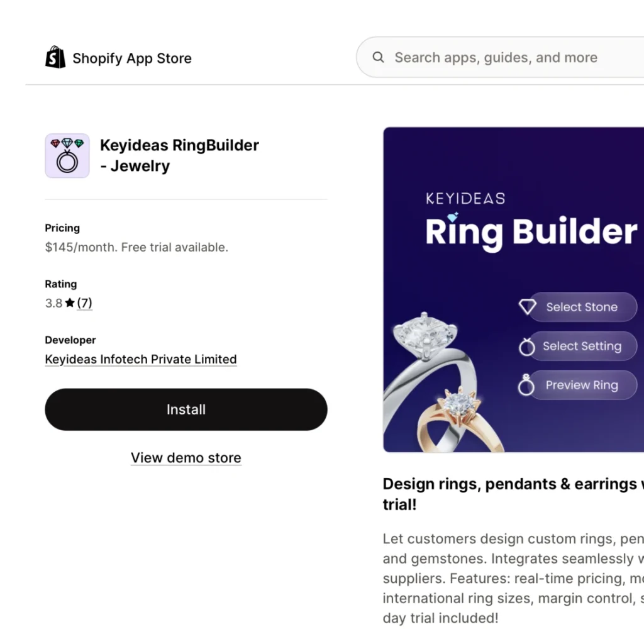Image resolution: width=644 pixels, height=644 pixels.
Task: Click the Keyideas RingBuilder app icon
Action: [67, 155]
